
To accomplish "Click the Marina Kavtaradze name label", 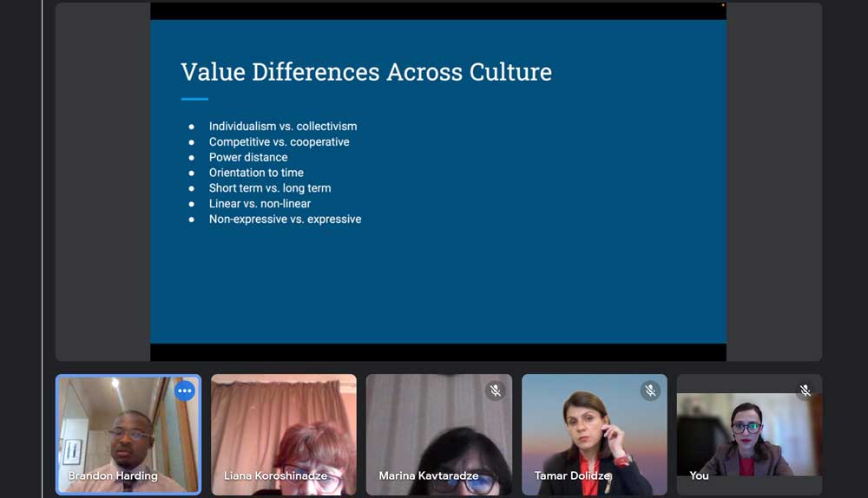I will (428, 475).
